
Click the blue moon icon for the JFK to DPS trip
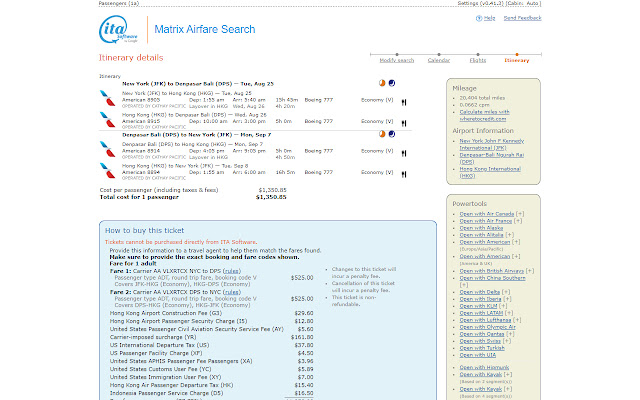[x=392, y=83]
